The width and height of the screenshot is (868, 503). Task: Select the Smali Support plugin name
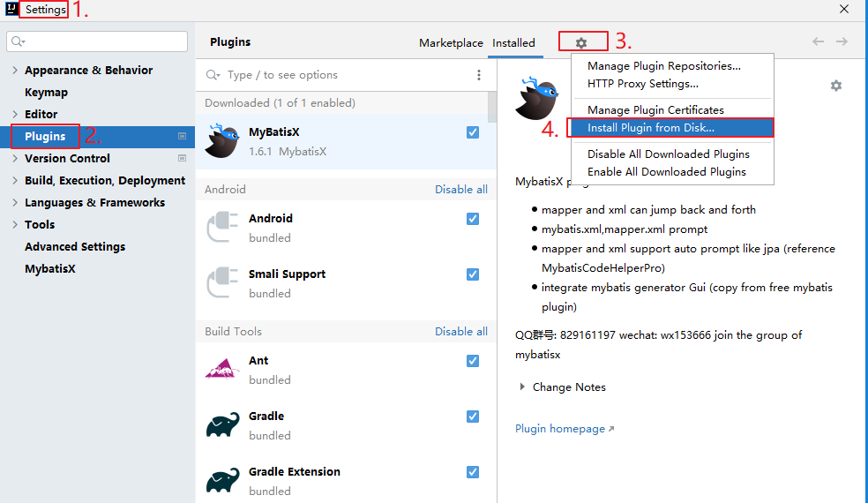point(287,274)
